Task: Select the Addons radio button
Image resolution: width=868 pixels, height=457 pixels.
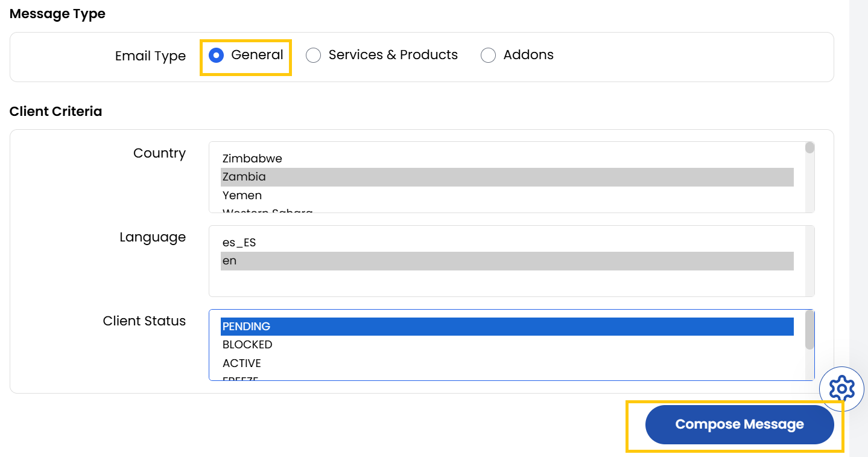Action: (488, 56)
